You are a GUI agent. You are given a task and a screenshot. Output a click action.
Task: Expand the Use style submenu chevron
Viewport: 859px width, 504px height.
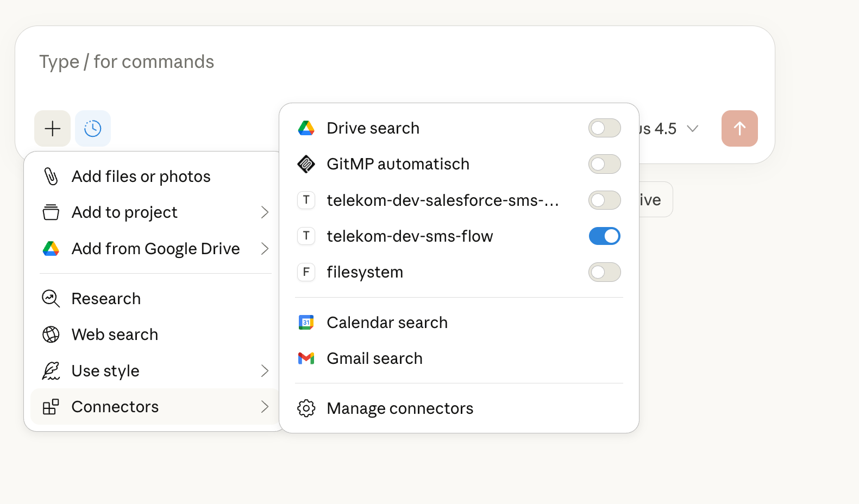[x=265, y=371]
